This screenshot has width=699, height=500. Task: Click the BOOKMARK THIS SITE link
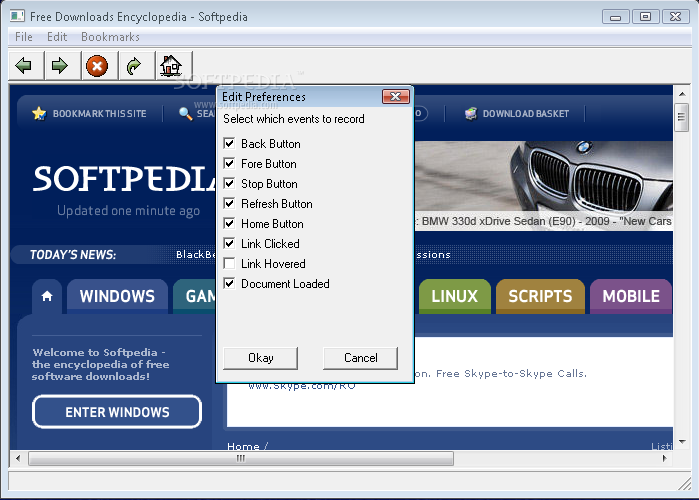coord(99,114)
